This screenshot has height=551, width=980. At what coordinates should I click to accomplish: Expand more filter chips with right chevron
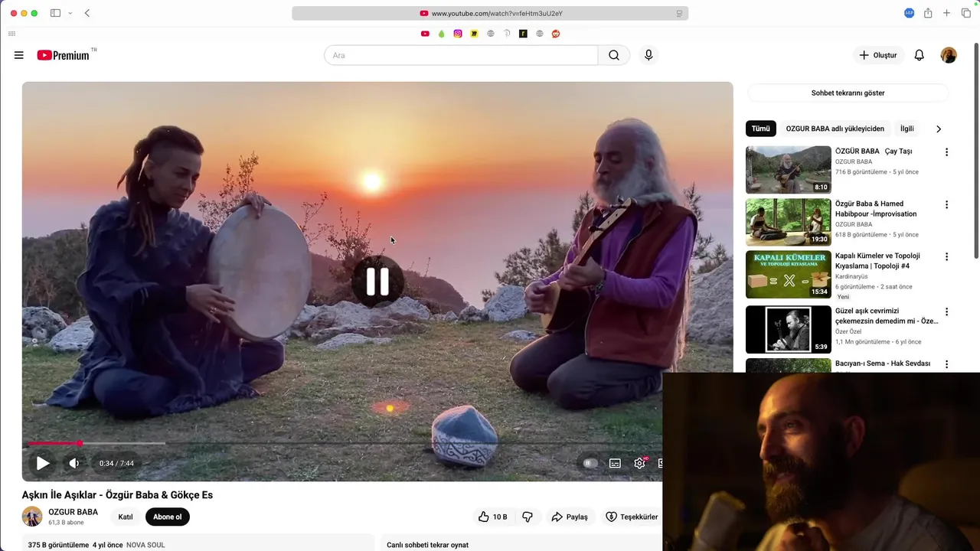939,129
